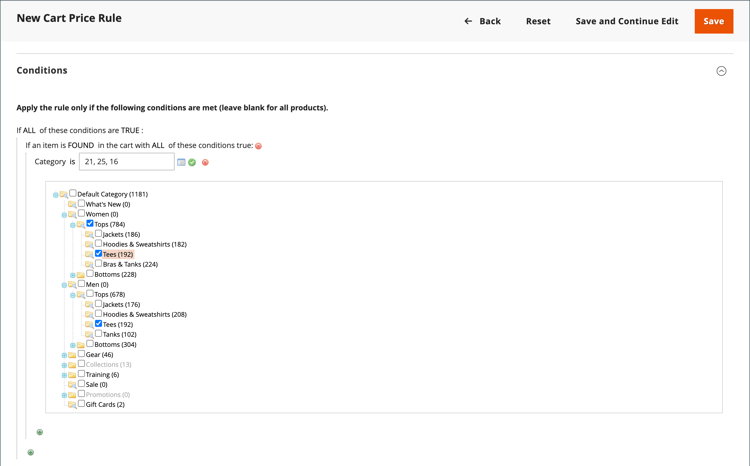
Task: Click the Men folder icon
Action: pos(72,285)
